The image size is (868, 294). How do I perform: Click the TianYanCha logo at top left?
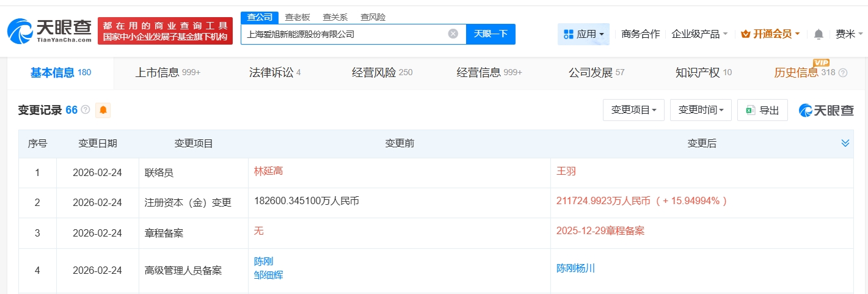coord(49,31)
